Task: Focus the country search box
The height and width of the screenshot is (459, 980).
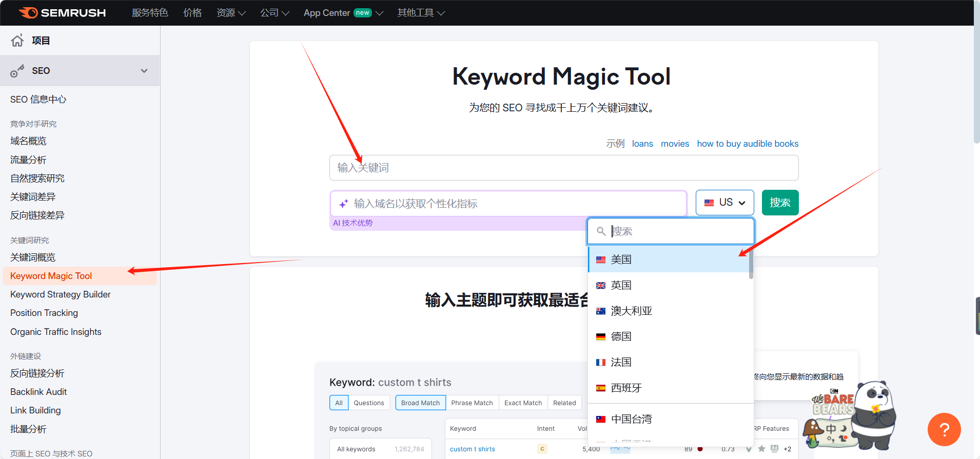Action: coord(671,231)
